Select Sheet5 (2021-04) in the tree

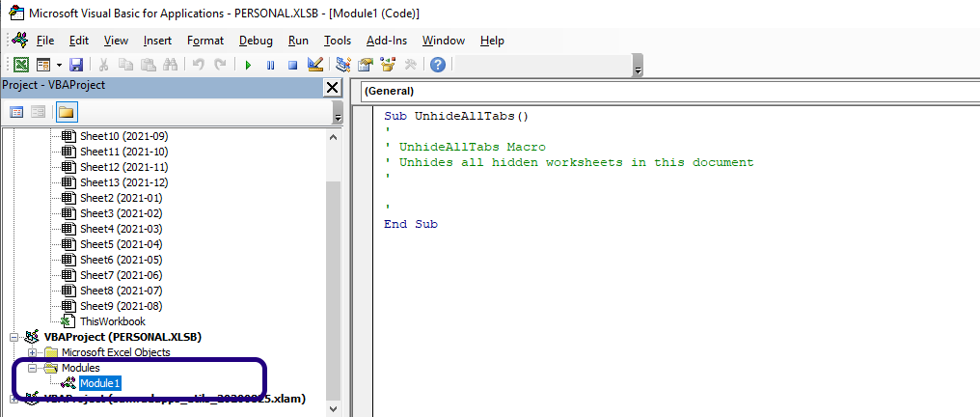click(x=122, y=244)
